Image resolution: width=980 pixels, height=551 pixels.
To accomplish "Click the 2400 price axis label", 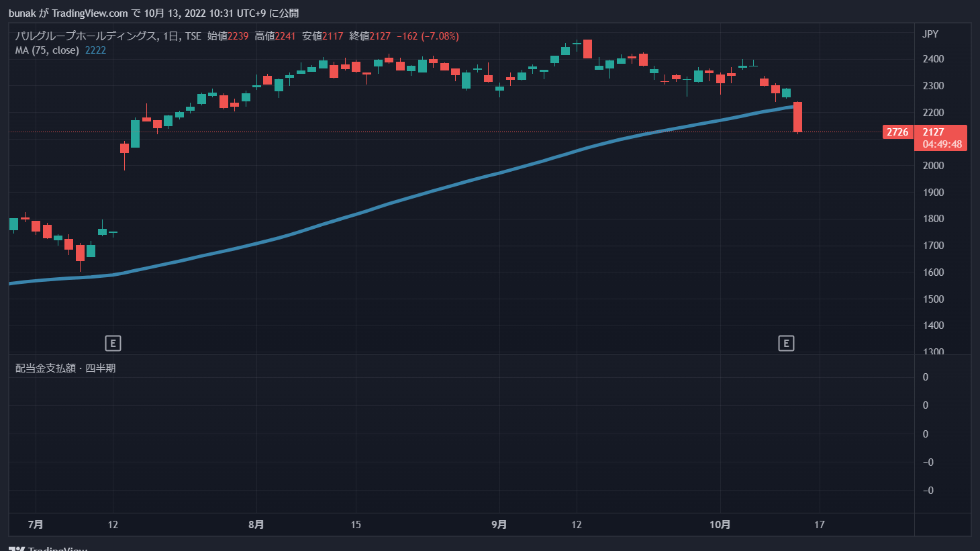I will coord(933,59).
